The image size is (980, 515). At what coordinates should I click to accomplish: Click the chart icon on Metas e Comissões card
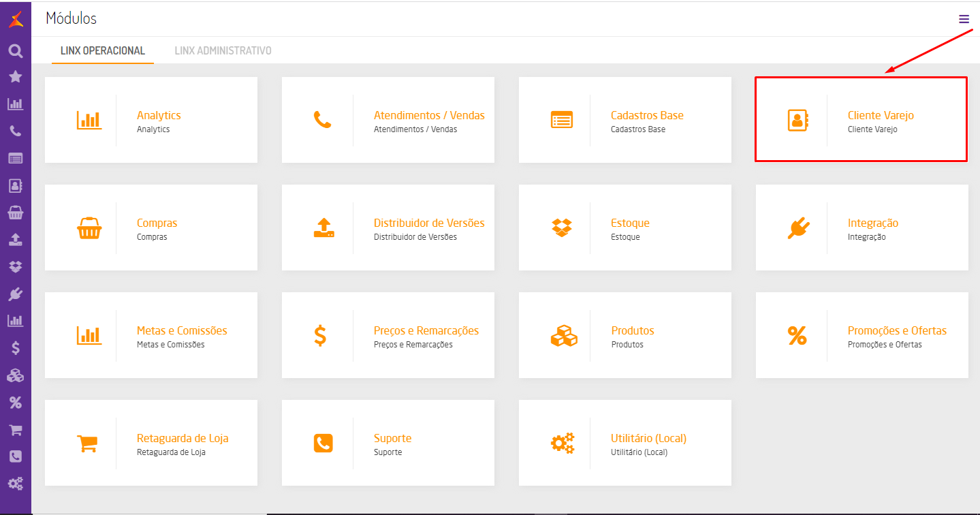89,335
